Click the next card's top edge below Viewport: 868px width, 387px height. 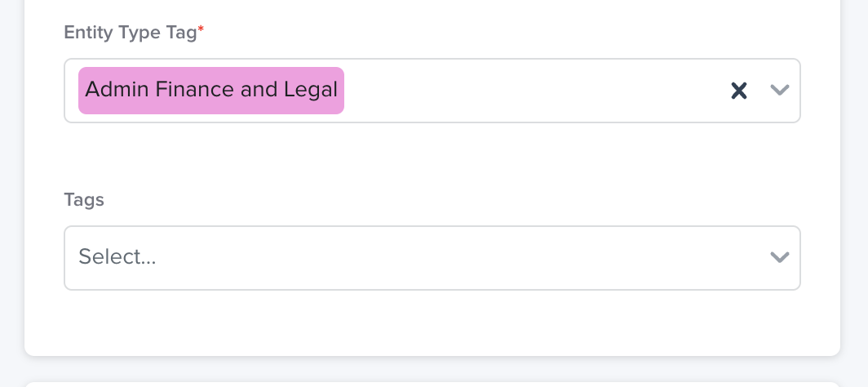(x=432, y=383)
